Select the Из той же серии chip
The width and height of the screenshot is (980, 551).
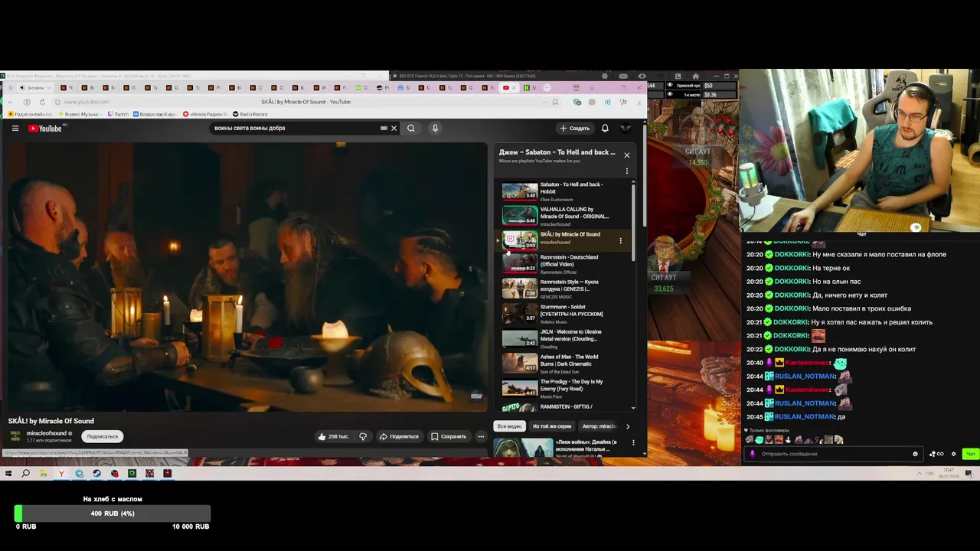[x=552, y=426]
